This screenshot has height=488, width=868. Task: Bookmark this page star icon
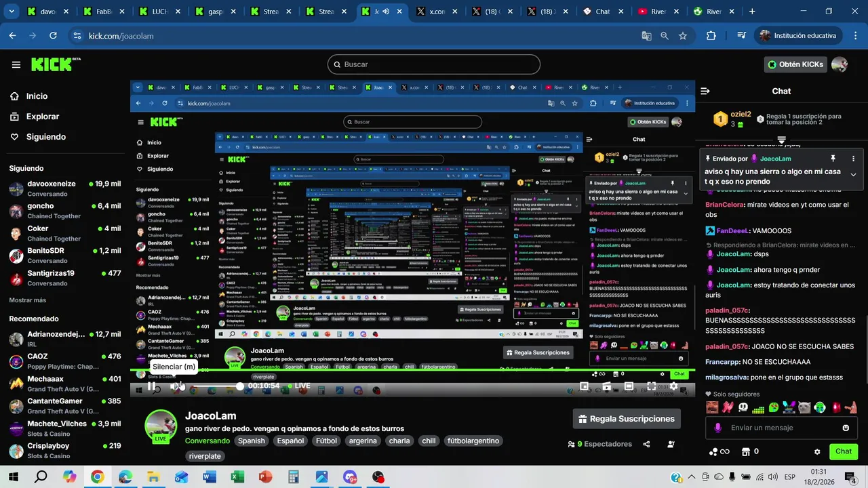tap(683, 36)
